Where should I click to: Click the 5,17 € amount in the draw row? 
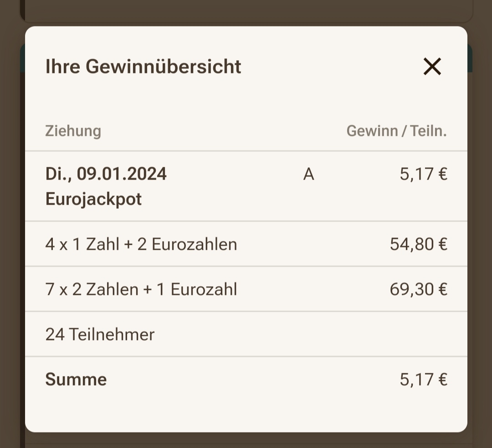pos(423,174)
